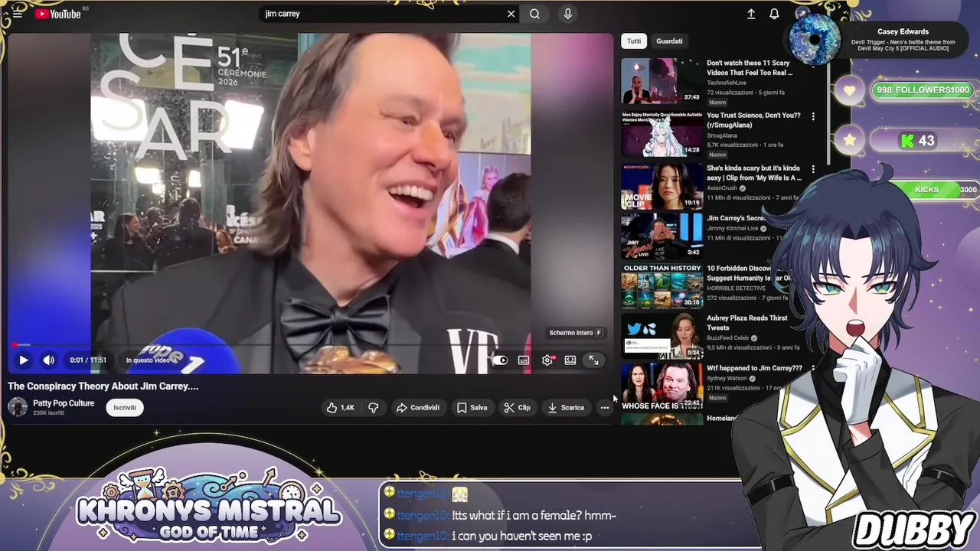Run search with magnifier button

(534, 14)
